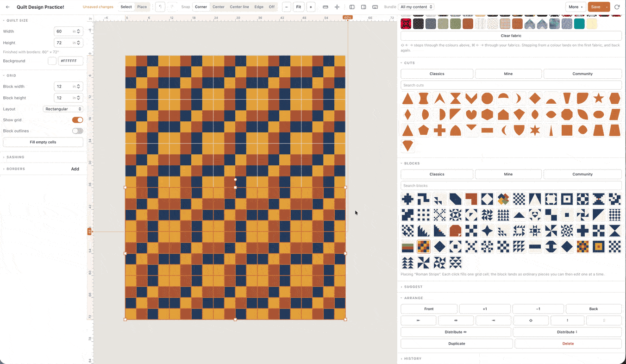Toggle the left sidebar panel icon
Image resolution: width=626 pixels, height=364 pixels.
352,7
